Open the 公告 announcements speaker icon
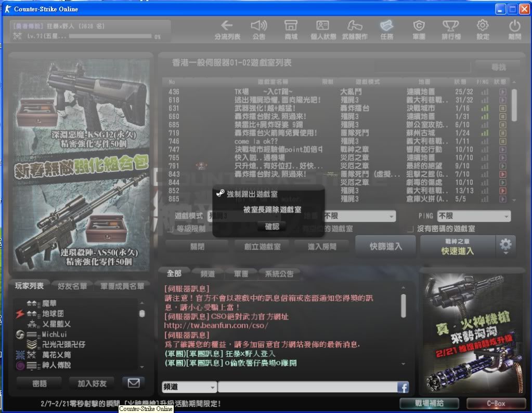Viewport: 532px width, 413px height. click(259, 30)
